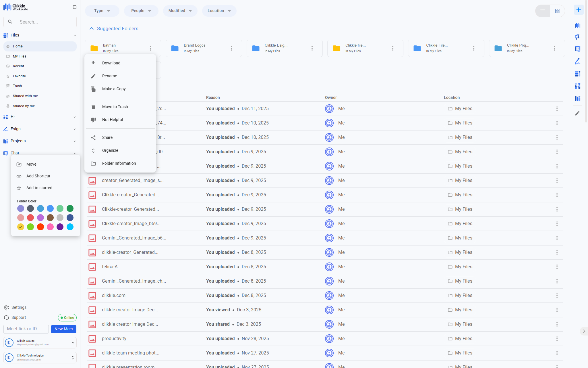Choose Move to Trash from context menu

115,107
